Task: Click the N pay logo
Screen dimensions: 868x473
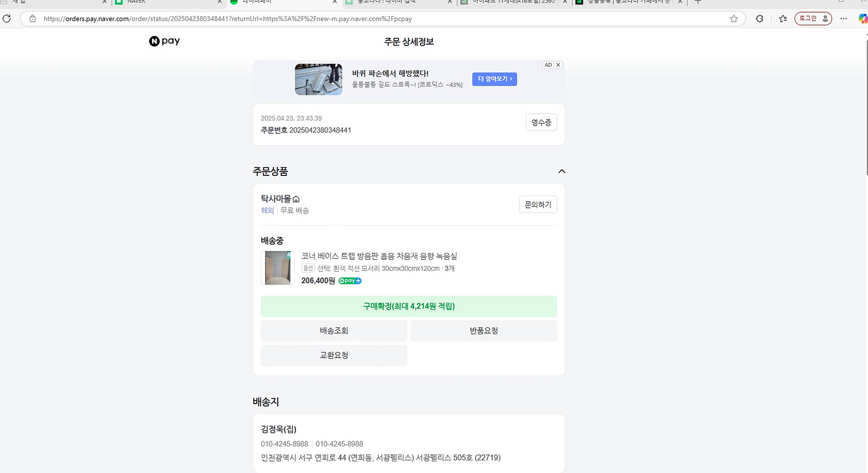Action: [165, 41]
